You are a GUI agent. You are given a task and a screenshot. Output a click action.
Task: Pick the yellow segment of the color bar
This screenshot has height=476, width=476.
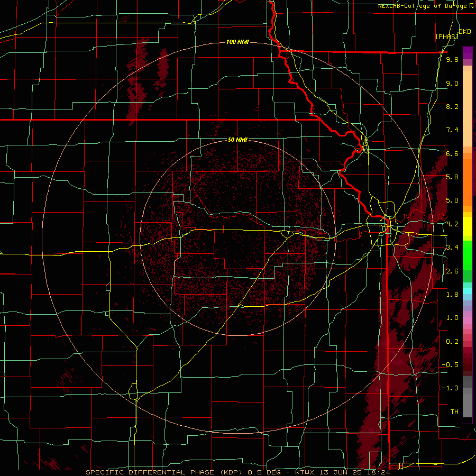coord(467,226)
